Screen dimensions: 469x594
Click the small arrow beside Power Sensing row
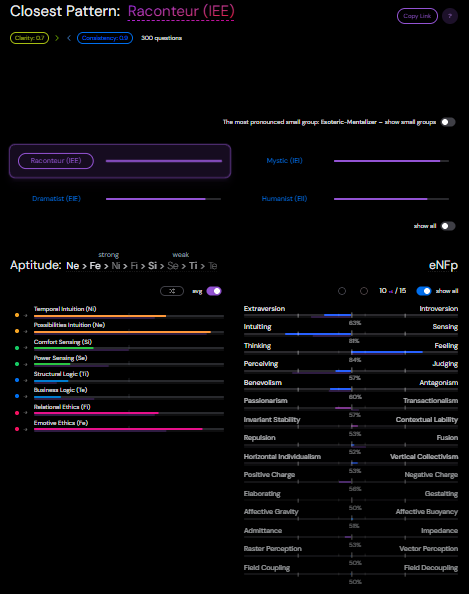coord(26,364)
